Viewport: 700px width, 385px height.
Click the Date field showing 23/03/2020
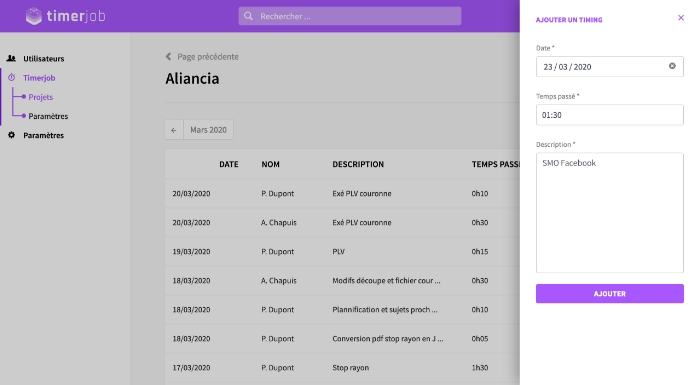pos(610,67)
